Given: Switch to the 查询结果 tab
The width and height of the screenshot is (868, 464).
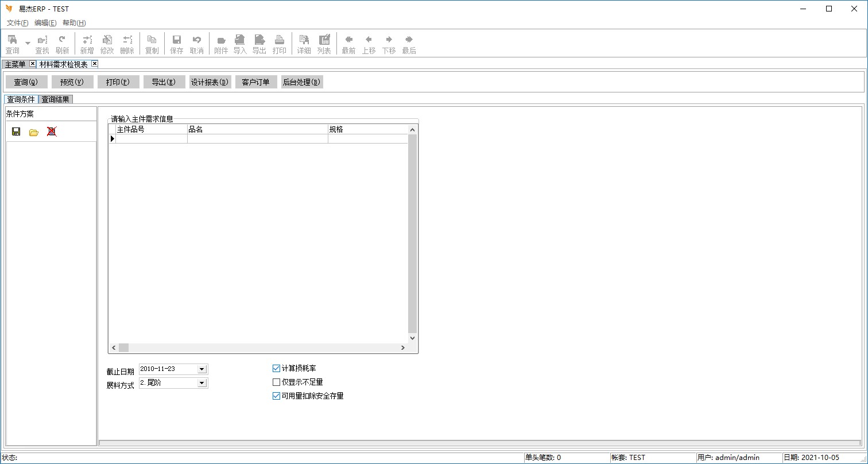Looking at the screenshot, I should pyautogui.click(x=56, y=99).
